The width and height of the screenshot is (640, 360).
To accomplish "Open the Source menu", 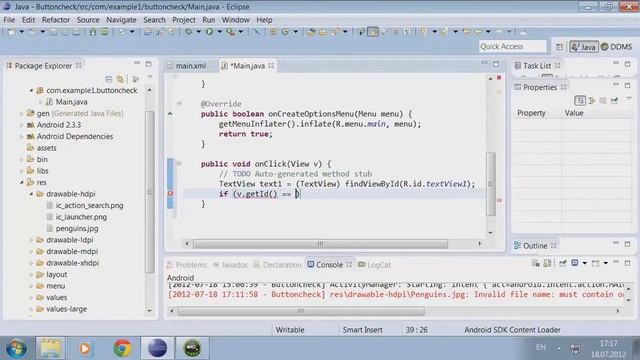I will 88,20.
